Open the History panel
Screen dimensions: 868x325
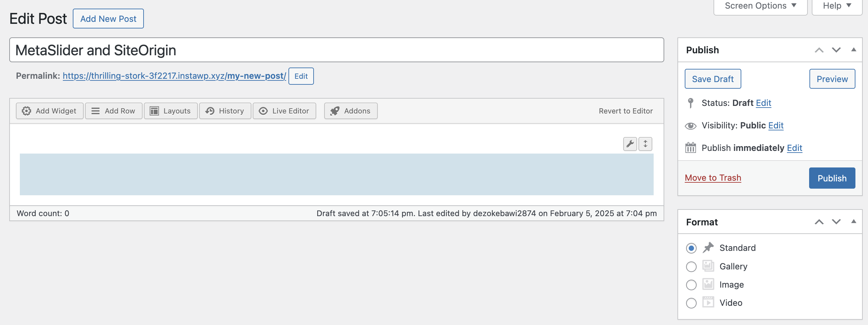pyautogui.click(x=225, y=111)
